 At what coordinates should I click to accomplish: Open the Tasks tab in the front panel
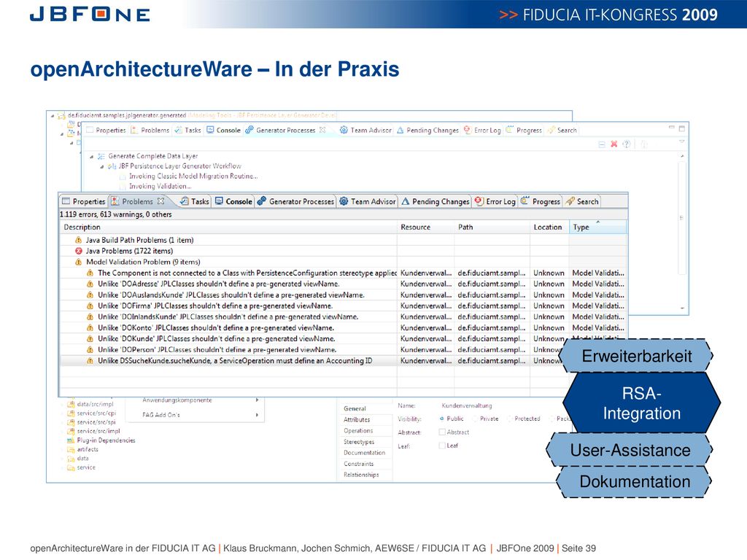click(194, 201)
